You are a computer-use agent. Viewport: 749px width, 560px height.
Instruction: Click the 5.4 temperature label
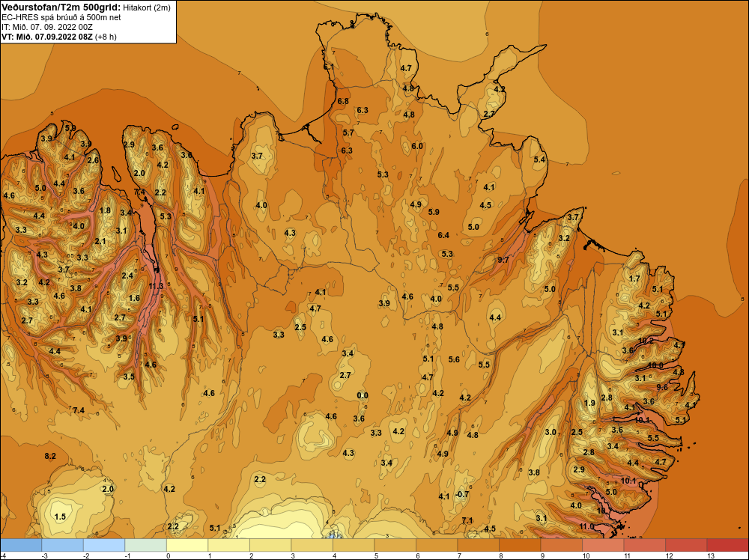coord(539,159)
